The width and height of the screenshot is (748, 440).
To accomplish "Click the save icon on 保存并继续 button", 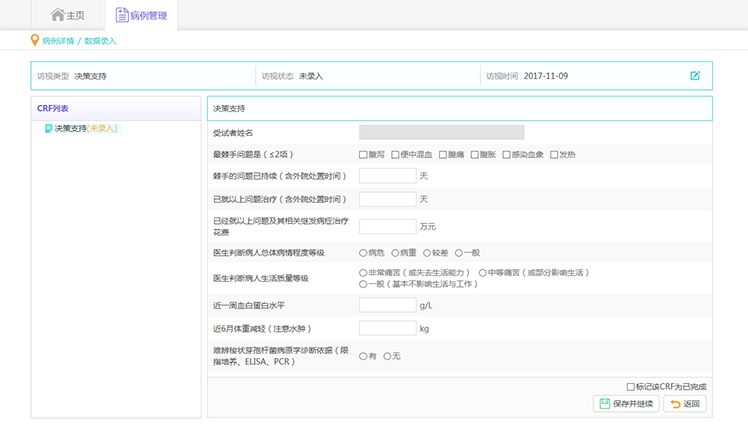I will [603, 404].
